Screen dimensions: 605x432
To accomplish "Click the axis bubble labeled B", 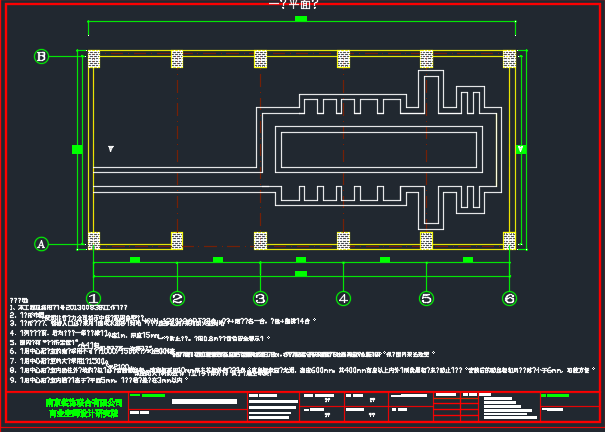I will coord(41,57).
